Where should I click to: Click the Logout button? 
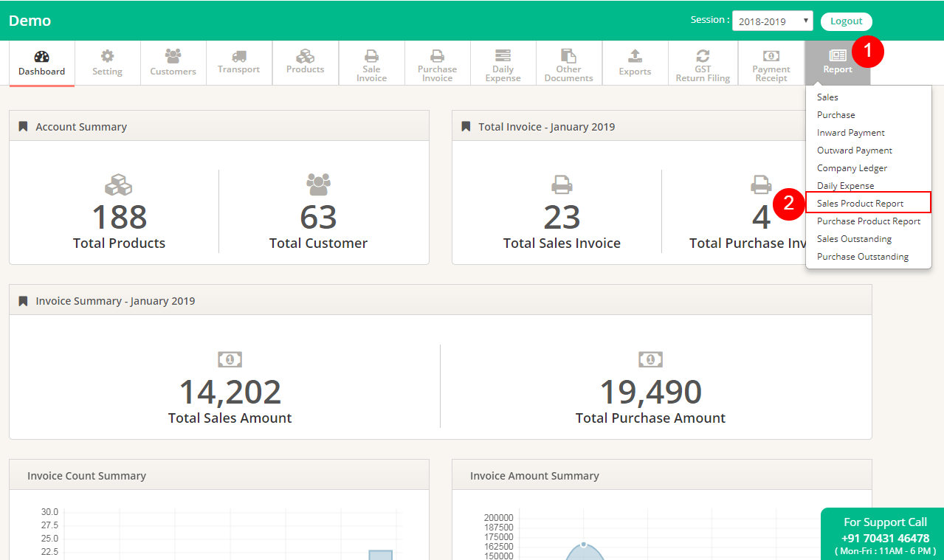pos(846,21)
